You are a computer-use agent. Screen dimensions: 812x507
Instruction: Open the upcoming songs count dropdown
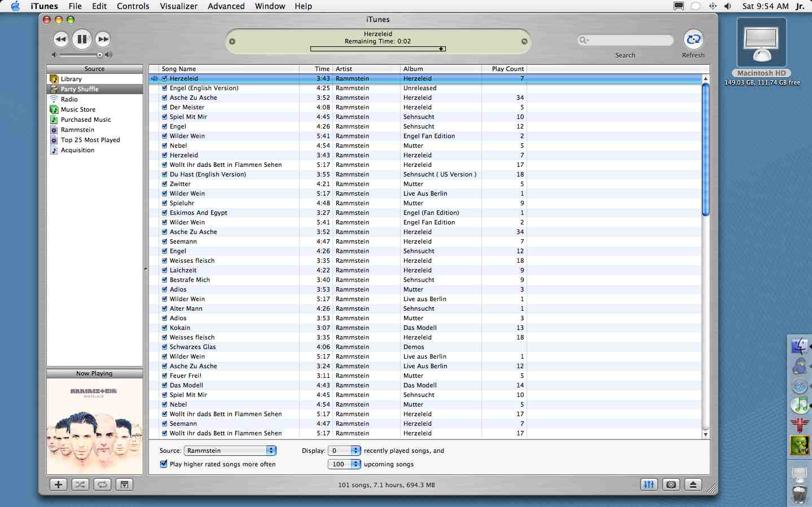(344, 464)
